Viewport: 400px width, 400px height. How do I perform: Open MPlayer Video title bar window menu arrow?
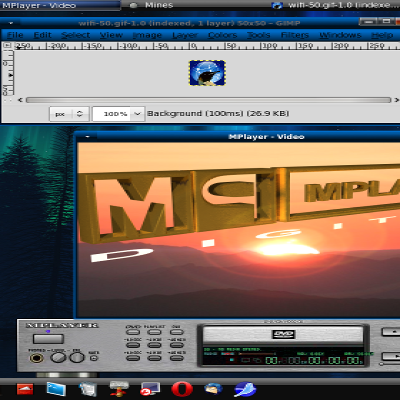click(x=87, y=137)
